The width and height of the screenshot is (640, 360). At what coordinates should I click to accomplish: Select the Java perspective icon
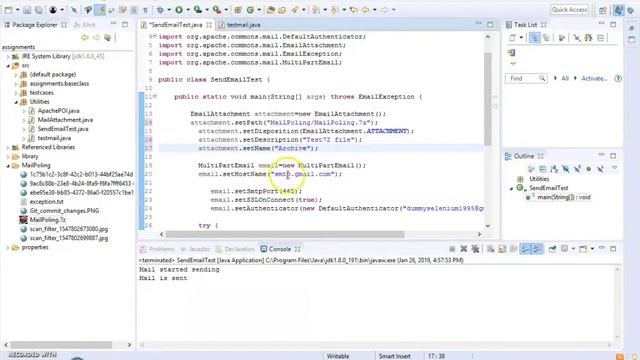pos(619,10)
